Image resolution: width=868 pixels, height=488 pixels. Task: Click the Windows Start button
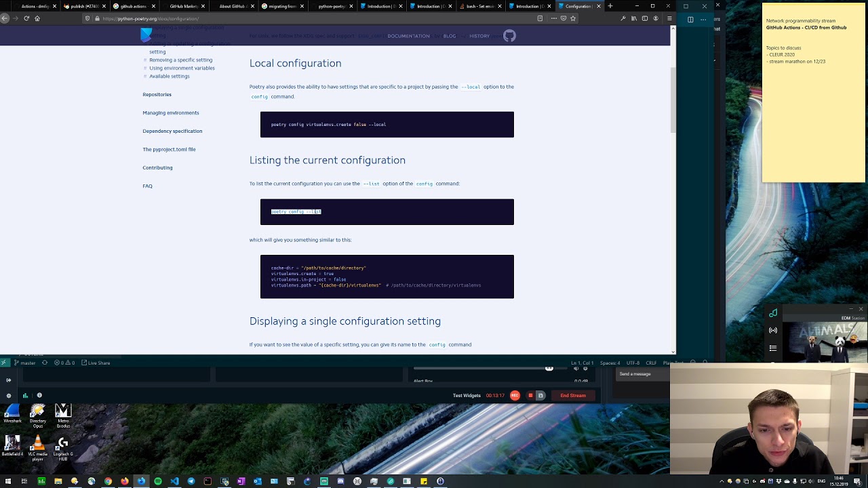[8, 481]
